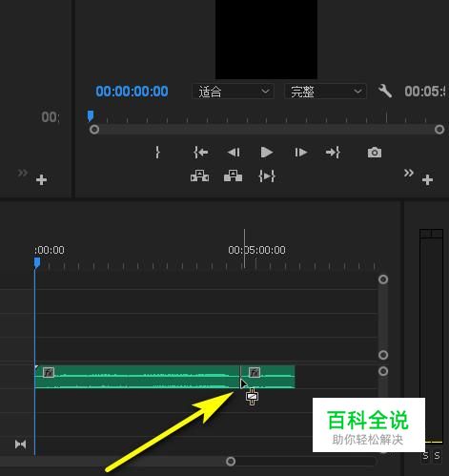Select the first green audio clip
The height and width of the screenshot is (476, 449).
pos(137,377)
